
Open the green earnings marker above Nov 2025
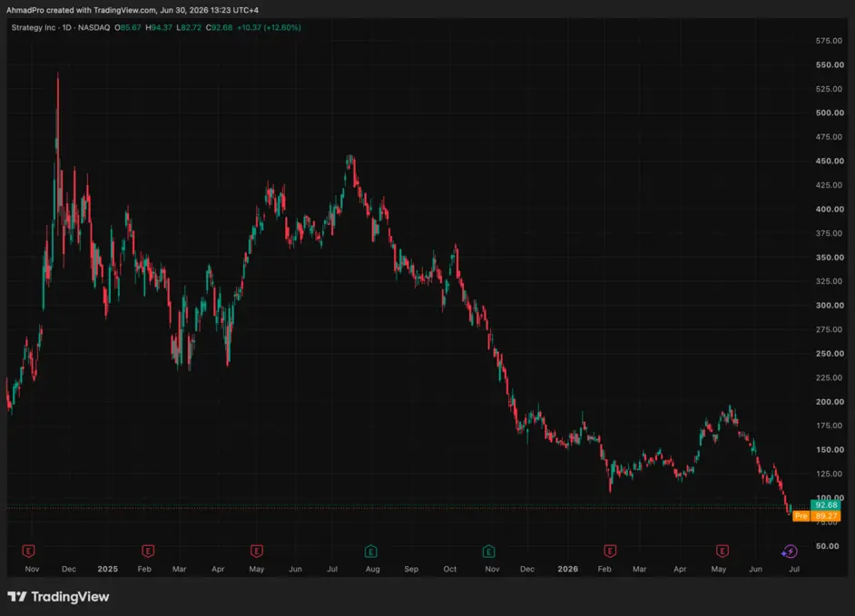(x=488, y=552)
